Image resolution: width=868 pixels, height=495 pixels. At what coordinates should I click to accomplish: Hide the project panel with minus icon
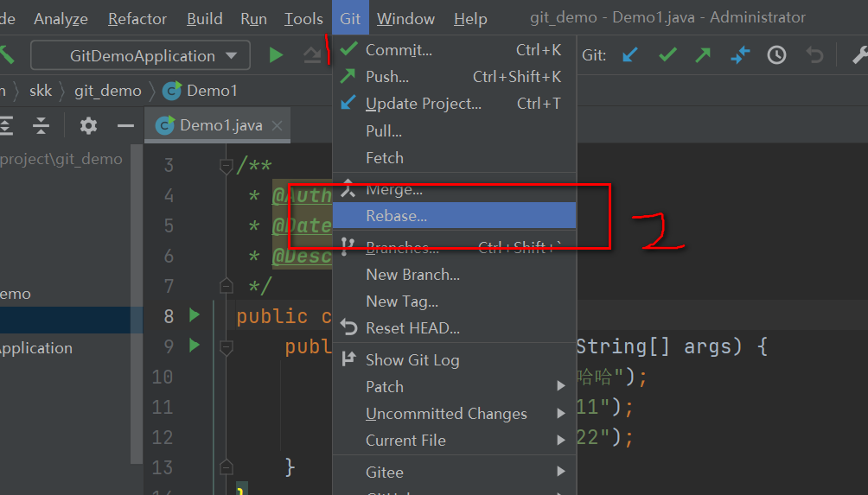[x=125, y=126]
